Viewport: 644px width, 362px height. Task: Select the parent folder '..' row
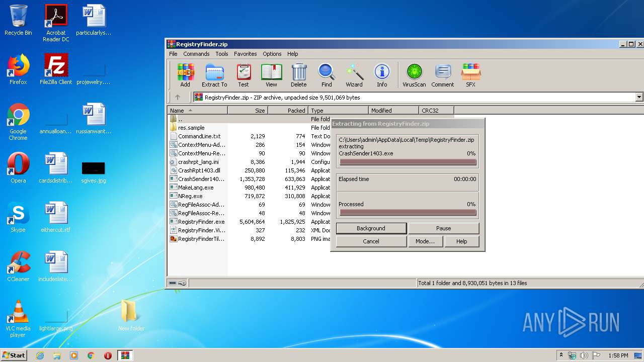[x=249, y=119]
